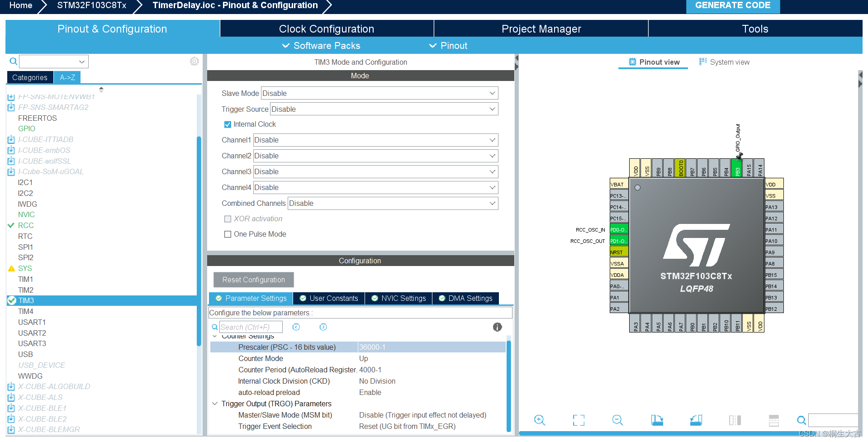Screen dimensions: 868x442
Task: Click the SYS warning triangle icon
Action: 12,268
